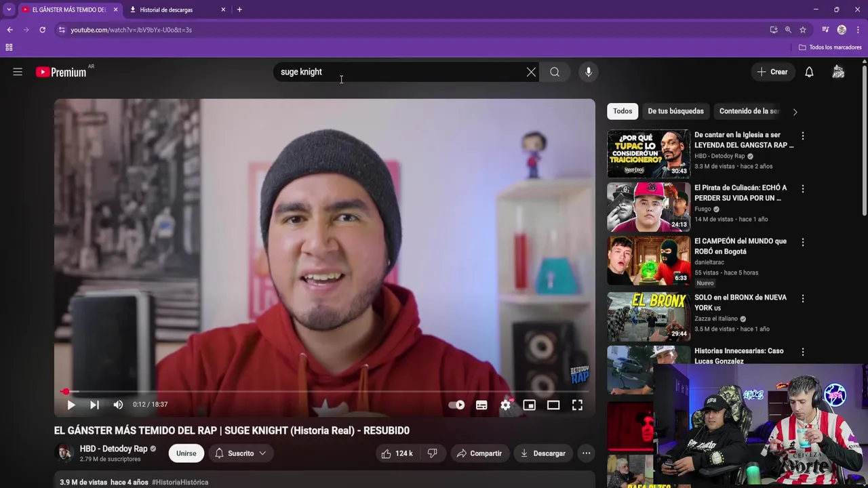Enable miniplayer mode
Viewport: 868px width, 488px height.
pyautogui.click(x=530, y=405)
